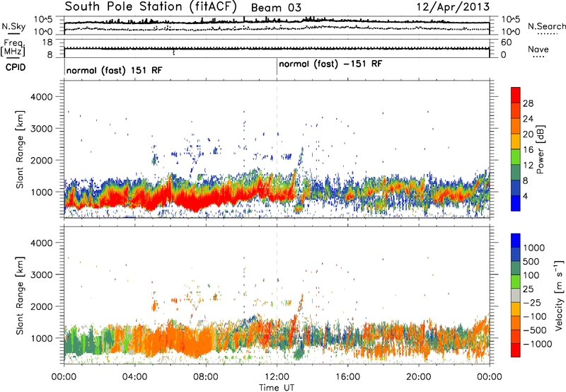Pick the bright green 12-16 dB Power segment
Screen dimensions: 566x392
516,157
